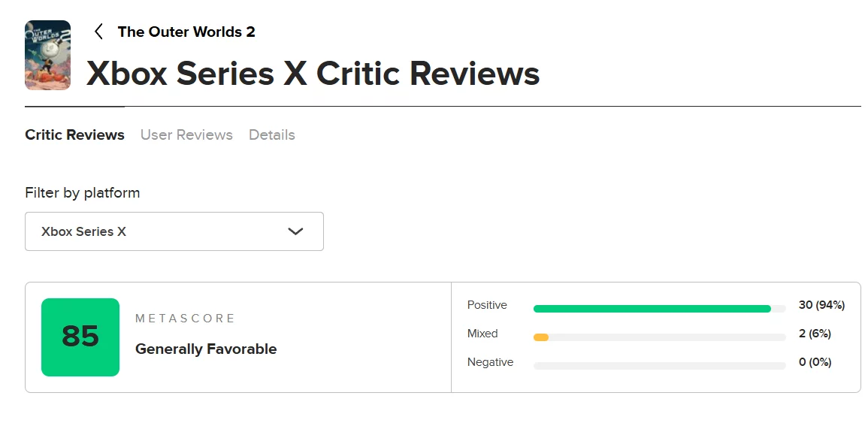
Task: Click the 30 (94%) positive count
Action: [x=821, y=305]
